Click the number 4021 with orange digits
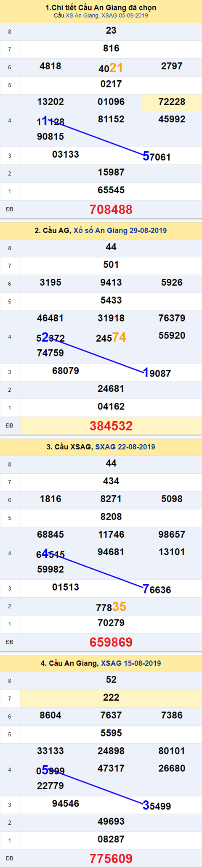 click(x=111, y=68)
